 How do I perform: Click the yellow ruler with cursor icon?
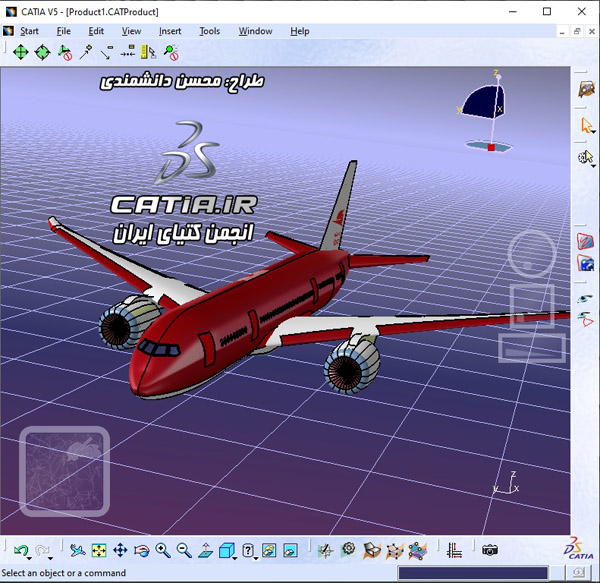click(x=148, y=52)
